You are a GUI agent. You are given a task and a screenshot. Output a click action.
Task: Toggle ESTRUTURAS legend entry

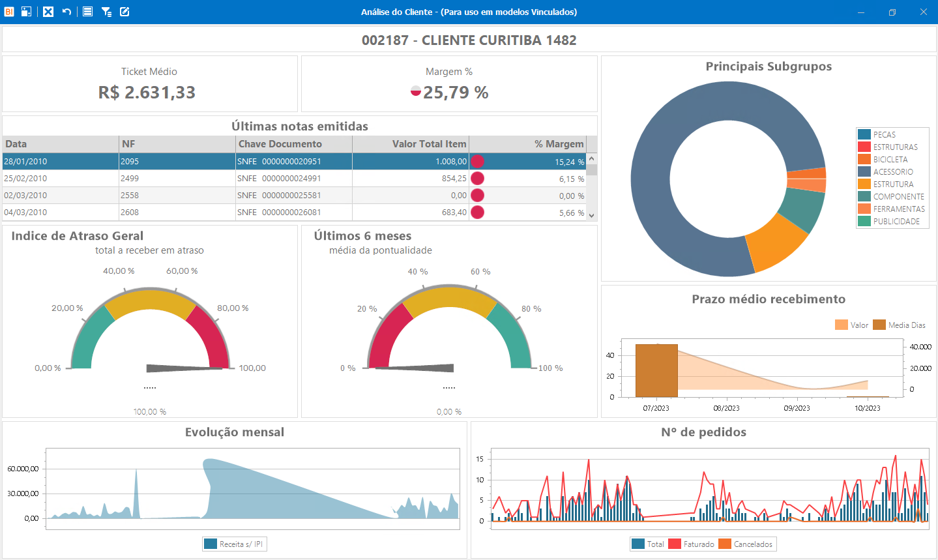(x=888, y=147)
